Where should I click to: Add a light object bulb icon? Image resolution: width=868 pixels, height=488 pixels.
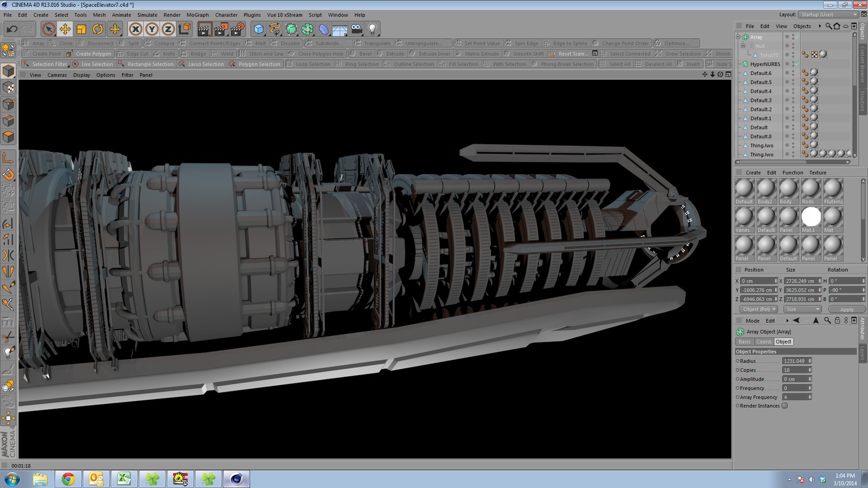point(373,29)
